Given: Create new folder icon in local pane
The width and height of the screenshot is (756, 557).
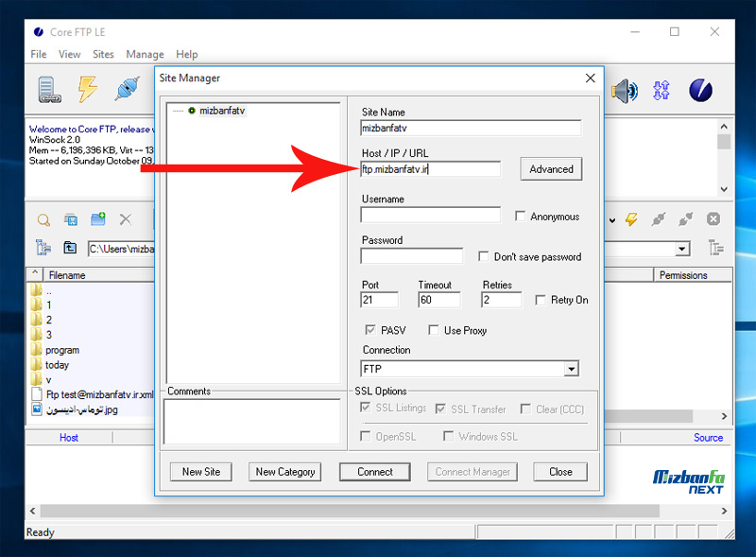Looking at the screenshot, I should click(98, 219).
